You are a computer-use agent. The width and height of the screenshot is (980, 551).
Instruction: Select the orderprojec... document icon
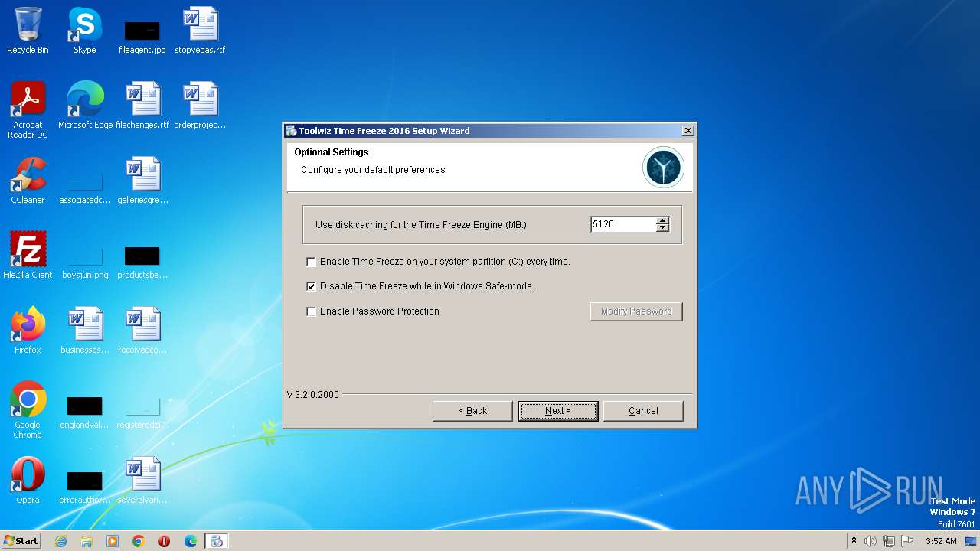point(200,106)
